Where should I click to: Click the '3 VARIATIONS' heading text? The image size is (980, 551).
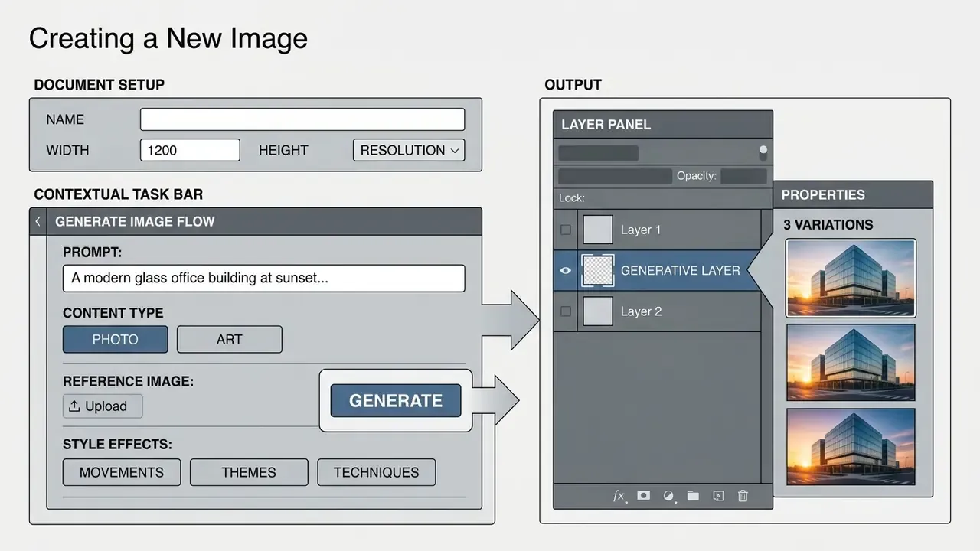[828, 224]
